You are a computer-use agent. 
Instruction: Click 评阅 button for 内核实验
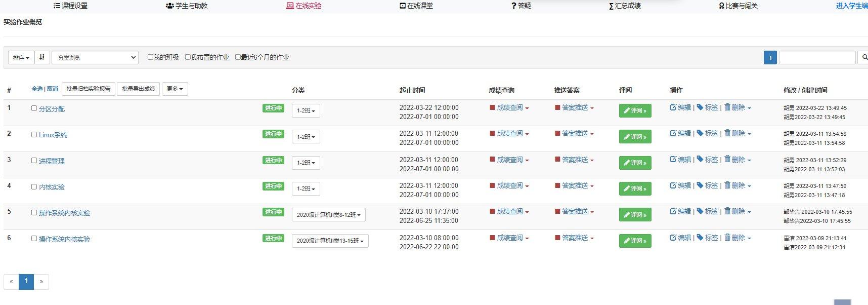coord(635,188)
